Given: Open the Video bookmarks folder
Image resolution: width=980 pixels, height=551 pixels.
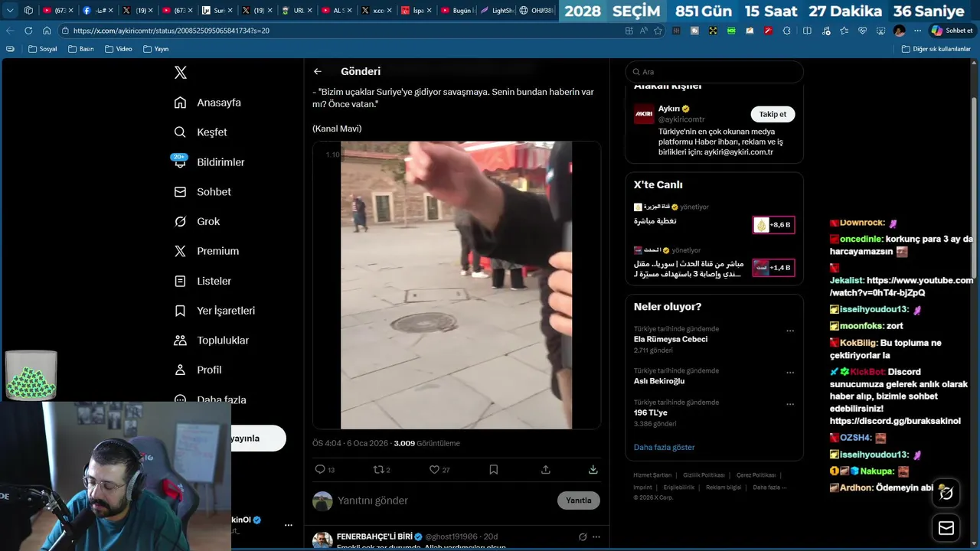Looking at the screenshot, I should coord(119,49).
